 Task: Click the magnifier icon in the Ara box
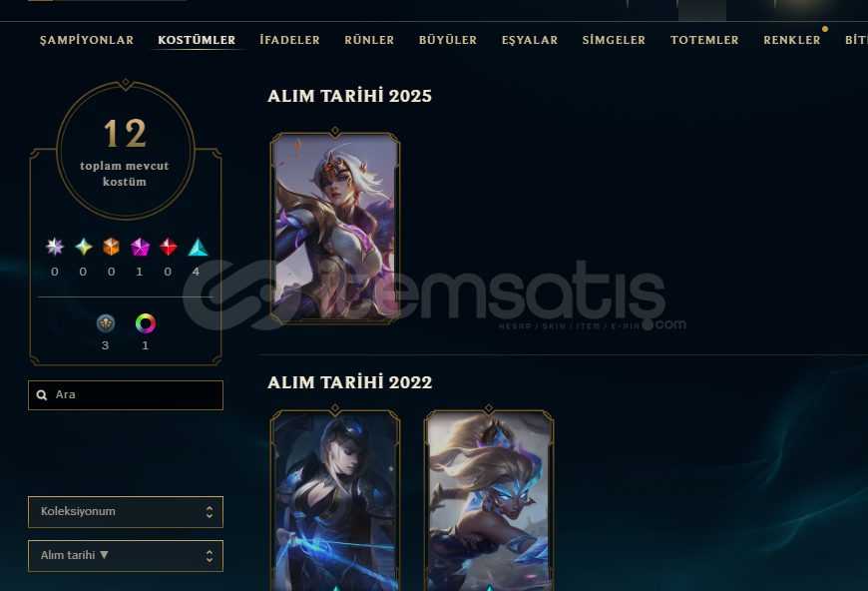point(42,395)
